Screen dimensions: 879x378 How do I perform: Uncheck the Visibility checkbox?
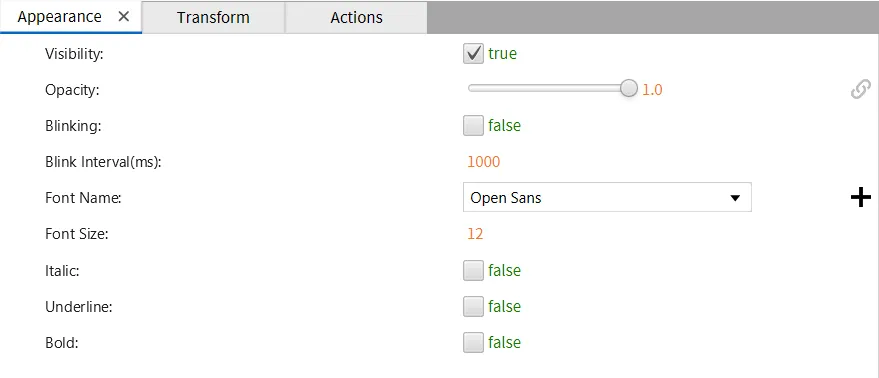tap(473, 54)
